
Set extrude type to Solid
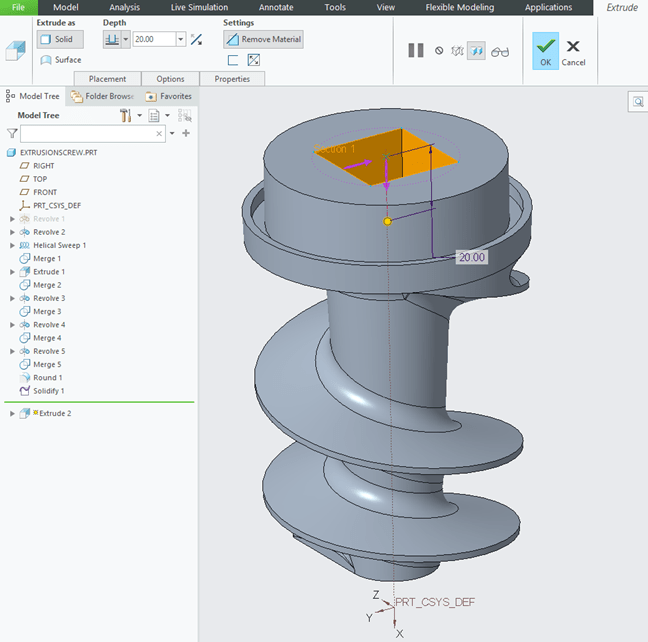click(x=60, y=40)
